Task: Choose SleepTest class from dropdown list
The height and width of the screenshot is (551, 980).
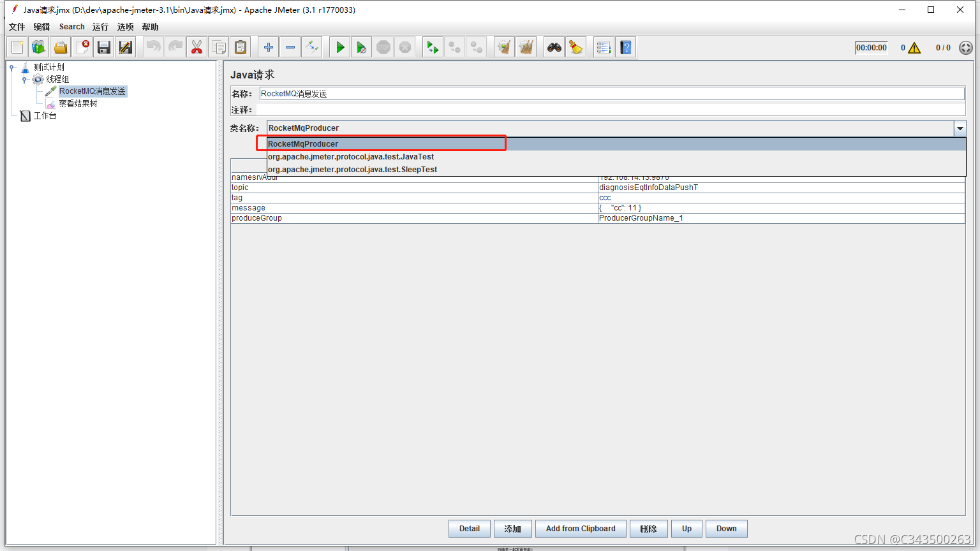Action: point(616,170)
